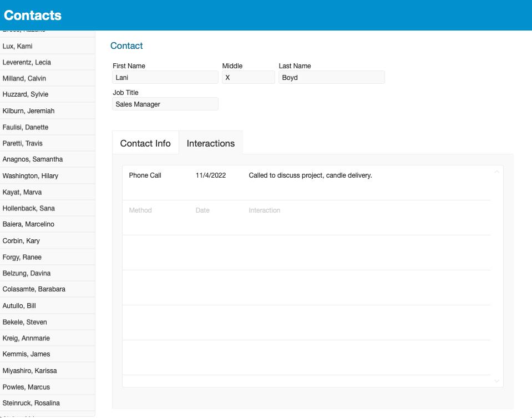Edit the Middle initial field
The height and width of the screenshot is (418, 532).
pyautogui.click(x=248, y=77)
